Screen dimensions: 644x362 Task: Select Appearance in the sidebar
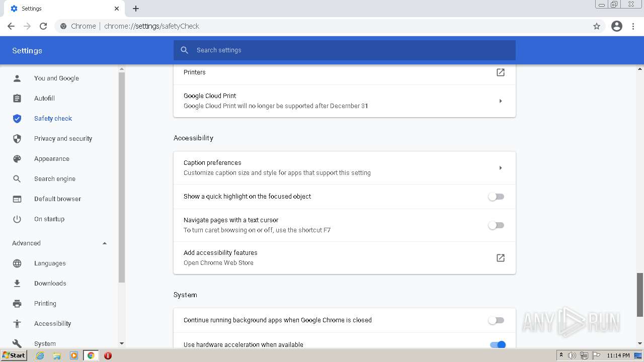click(52, 159)
